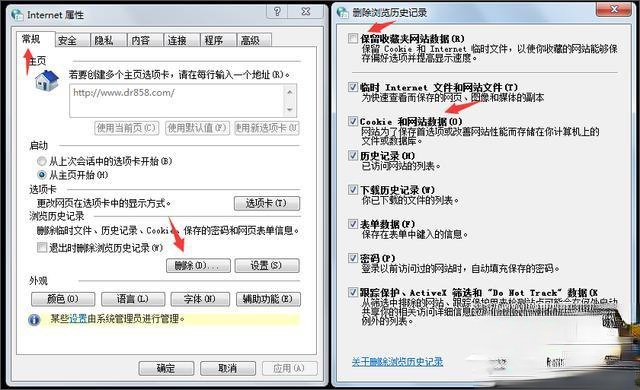Screen dimensions: 640x390
Task: Click the 删除 button
Action: (x=198, y=266)
